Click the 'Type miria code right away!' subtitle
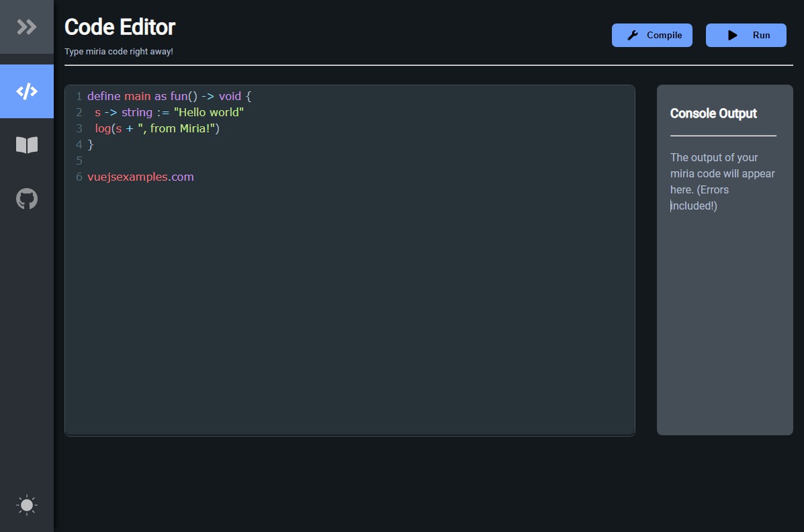 (x=119, y=52)
